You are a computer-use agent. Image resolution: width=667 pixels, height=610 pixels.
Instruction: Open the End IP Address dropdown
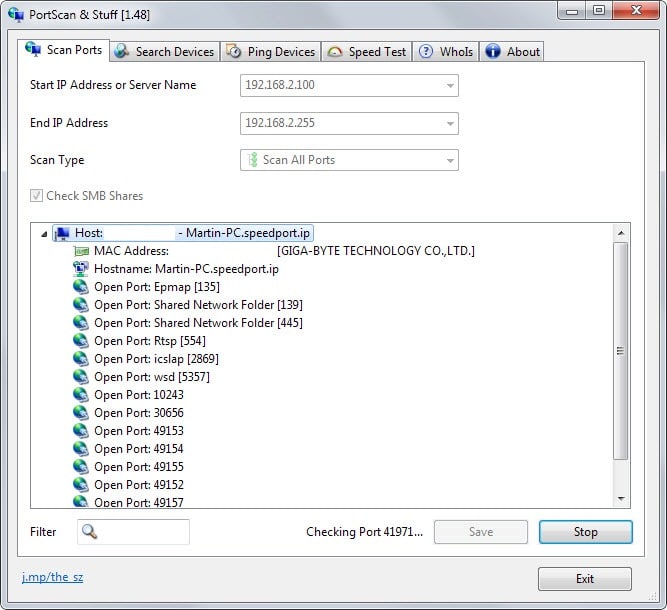[x=450, y=123]
